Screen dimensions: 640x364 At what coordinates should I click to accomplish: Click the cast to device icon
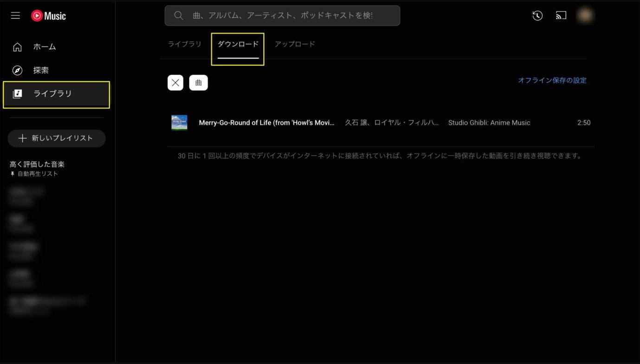561,16
